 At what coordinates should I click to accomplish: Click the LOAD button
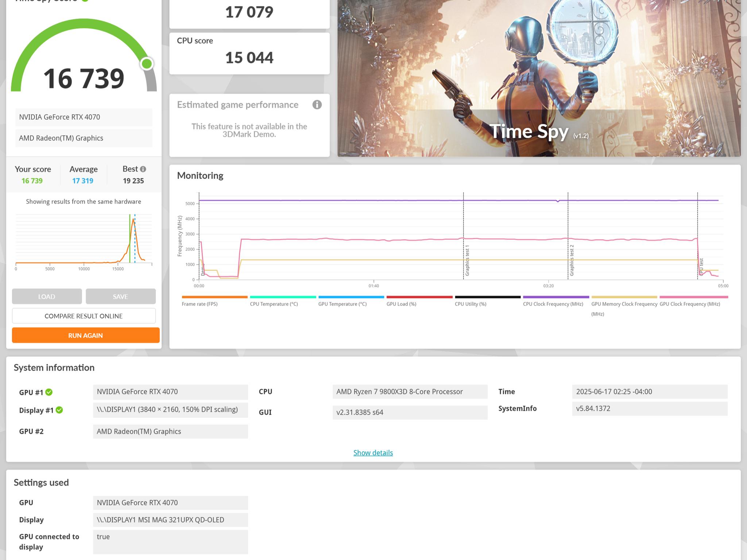point(47,296)
